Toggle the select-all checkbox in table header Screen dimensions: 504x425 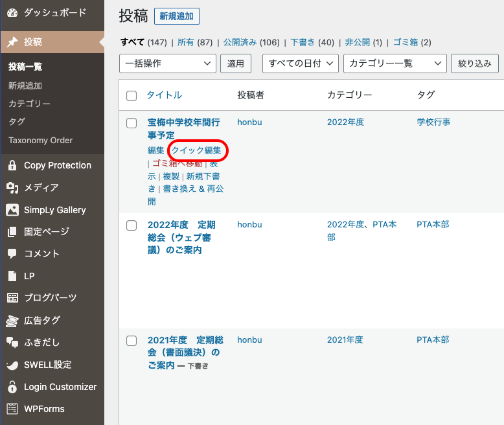point(132,96)
